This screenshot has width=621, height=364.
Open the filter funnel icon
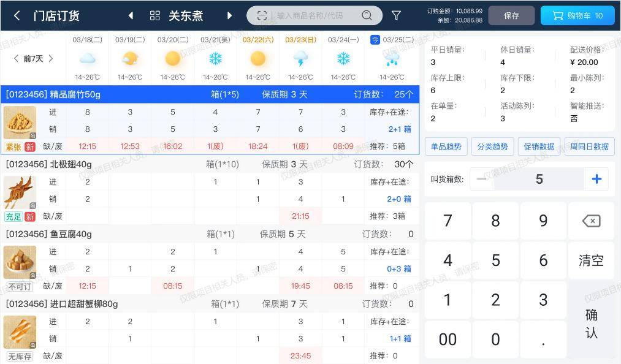click(396, 16)
